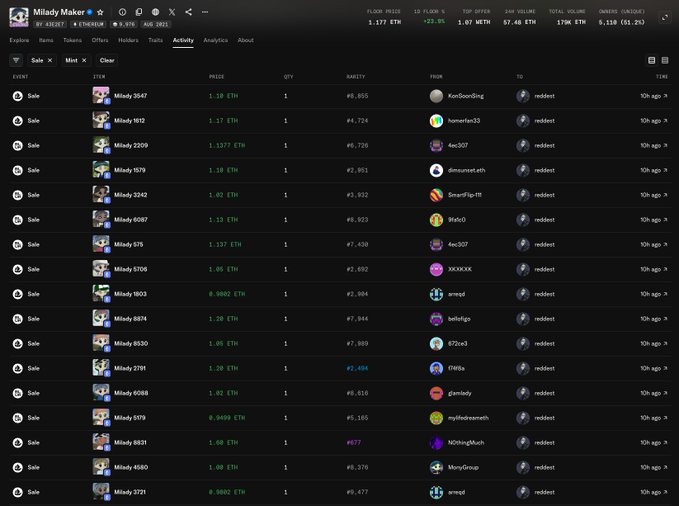This screenshot has height=506, width=679.
Task: Click the NOthingMuch seller avatar
Action: click(436, 442)
